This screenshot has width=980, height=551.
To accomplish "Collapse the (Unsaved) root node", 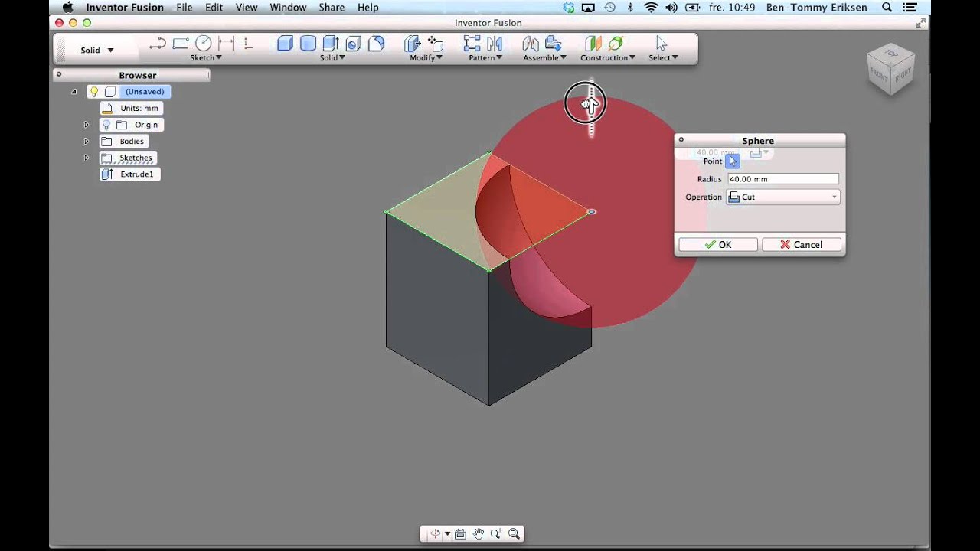I will tap(73, 92).
